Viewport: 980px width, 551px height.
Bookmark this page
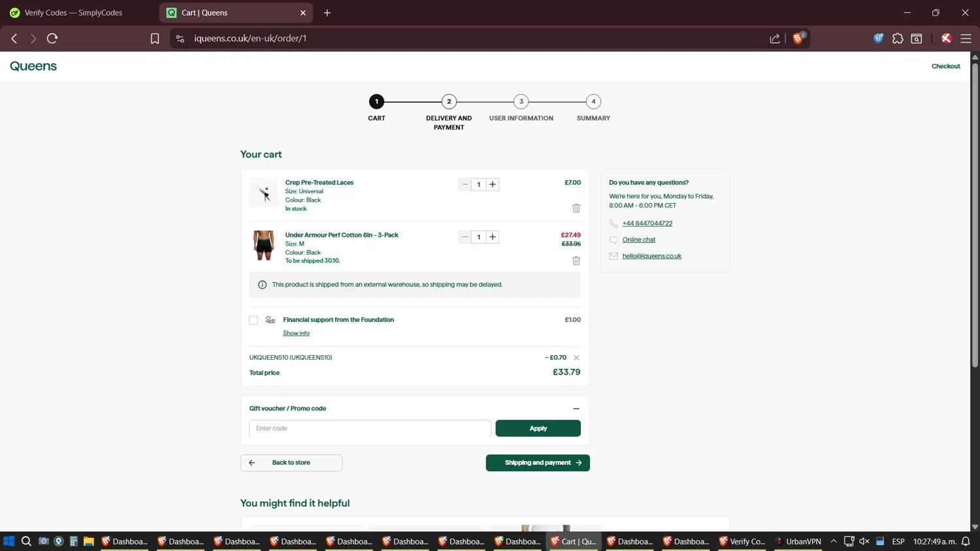pyautogui.click(x=155, y=39)
